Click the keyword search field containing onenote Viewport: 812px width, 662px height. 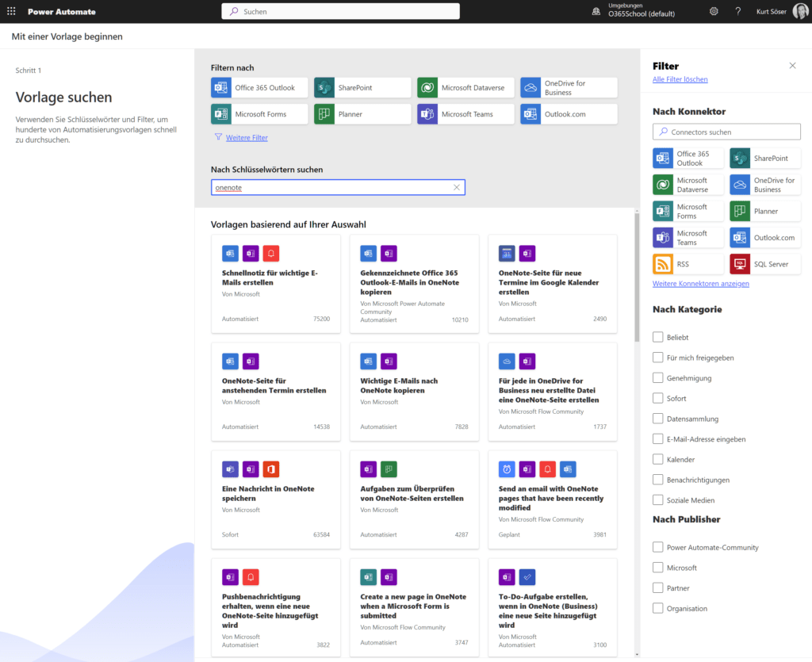click(x=338, y=187)
